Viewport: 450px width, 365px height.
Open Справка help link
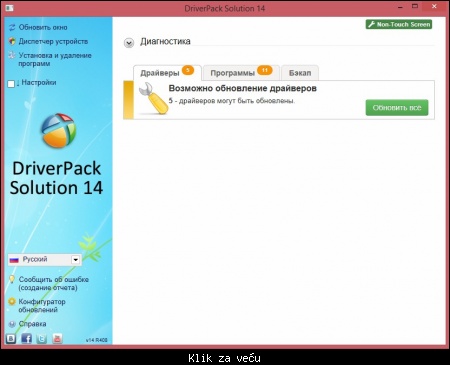pos(32,324)
